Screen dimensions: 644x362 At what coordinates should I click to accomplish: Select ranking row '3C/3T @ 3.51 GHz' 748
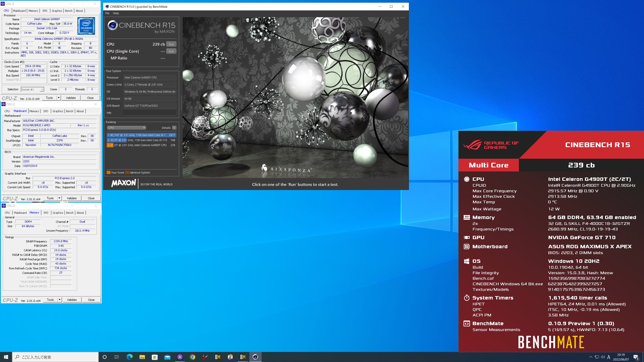pos(142,140)
